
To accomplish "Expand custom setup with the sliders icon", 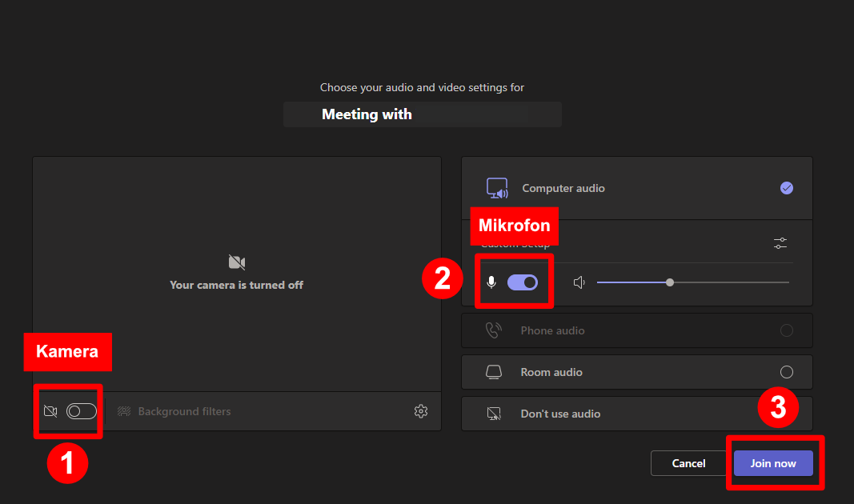I will click(780, 243).
